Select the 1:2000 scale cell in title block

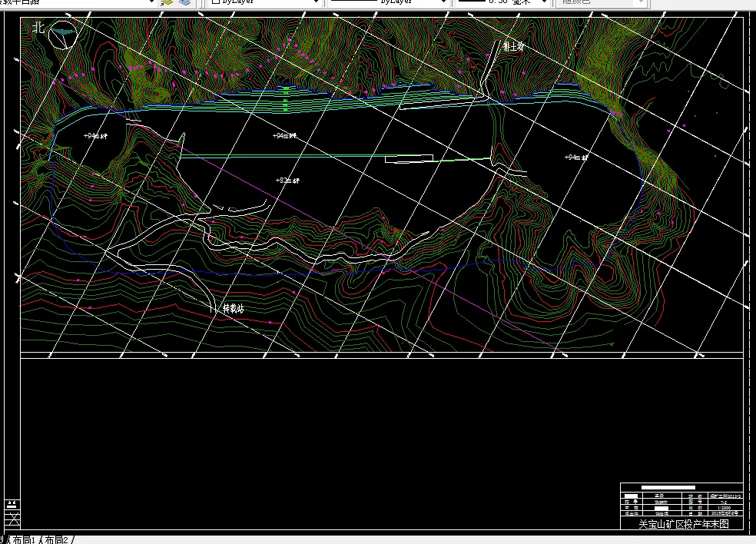point(724,508)
